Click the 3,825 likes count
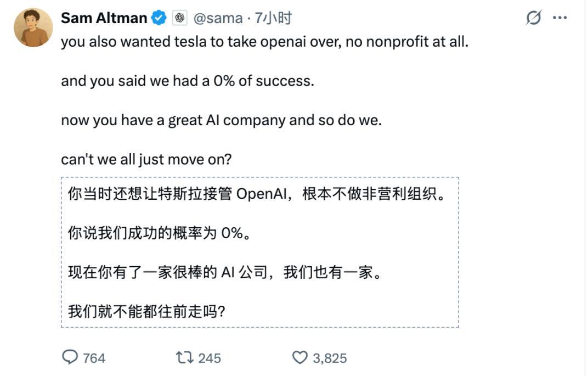Viewport: 588px width, 376px height. pyautogui.click(x=330, y=358)
